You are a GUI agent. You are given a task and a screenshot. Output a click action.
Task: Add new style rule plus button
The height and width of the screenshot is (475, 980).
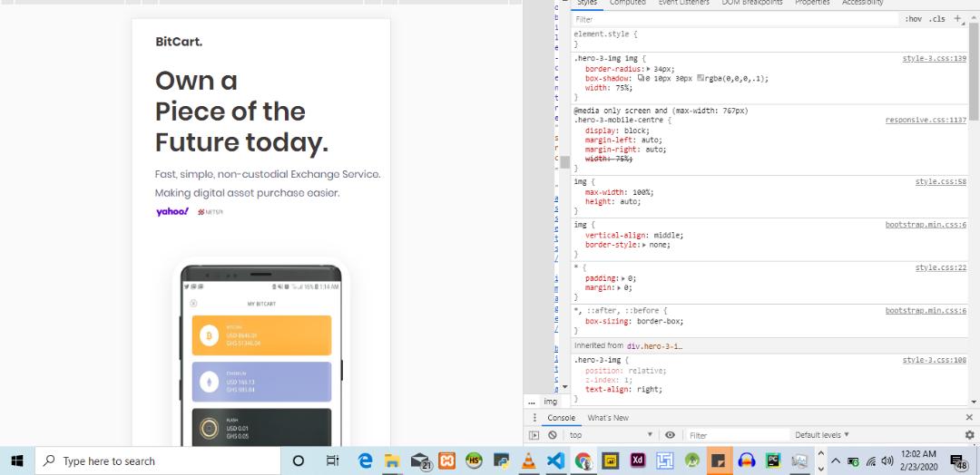(x=957, y=19)
